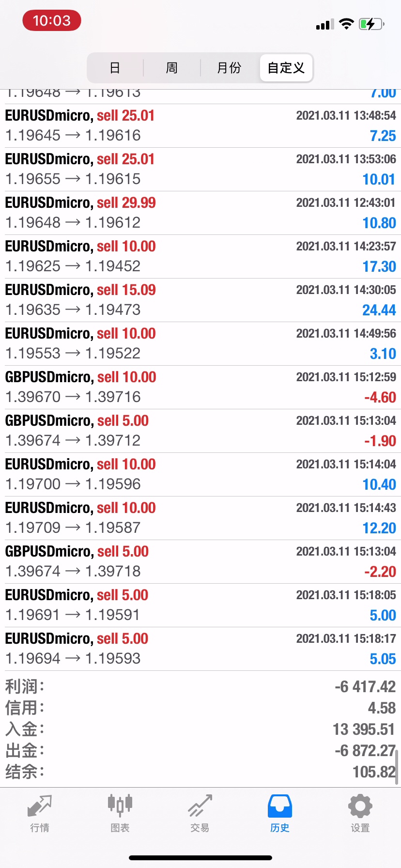Tap the Wi-Fi status icon
The height and width of the screenshot is (868, 401).
click(x=346, y=24)
